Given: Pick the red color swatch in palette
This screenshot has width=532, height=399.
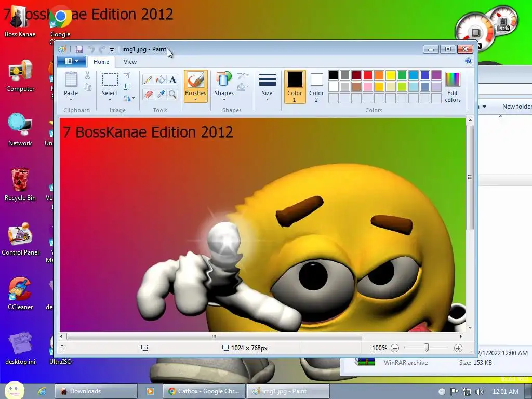Looking at the screenshot, I should click(x=368, y=75).
